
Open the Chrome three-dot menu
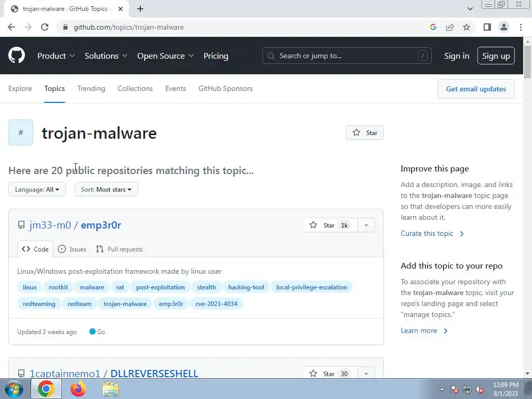(x=521, y=27)
